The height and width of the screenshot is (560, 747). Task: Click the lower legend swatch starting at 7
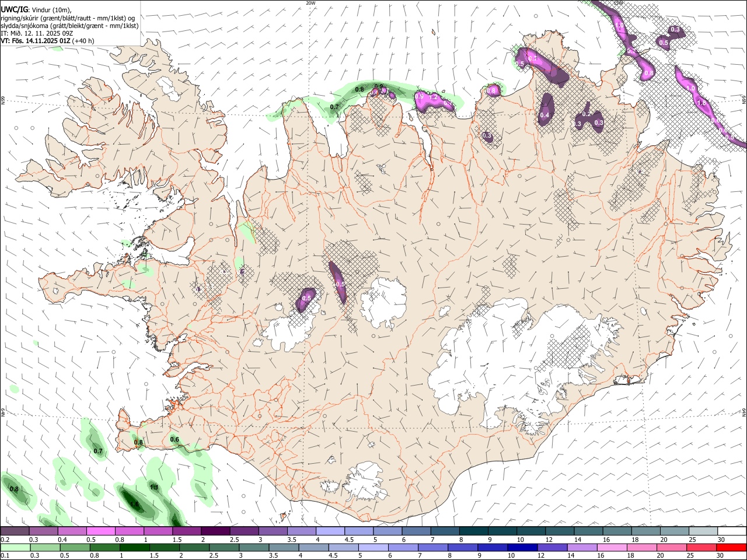point(432,547)
